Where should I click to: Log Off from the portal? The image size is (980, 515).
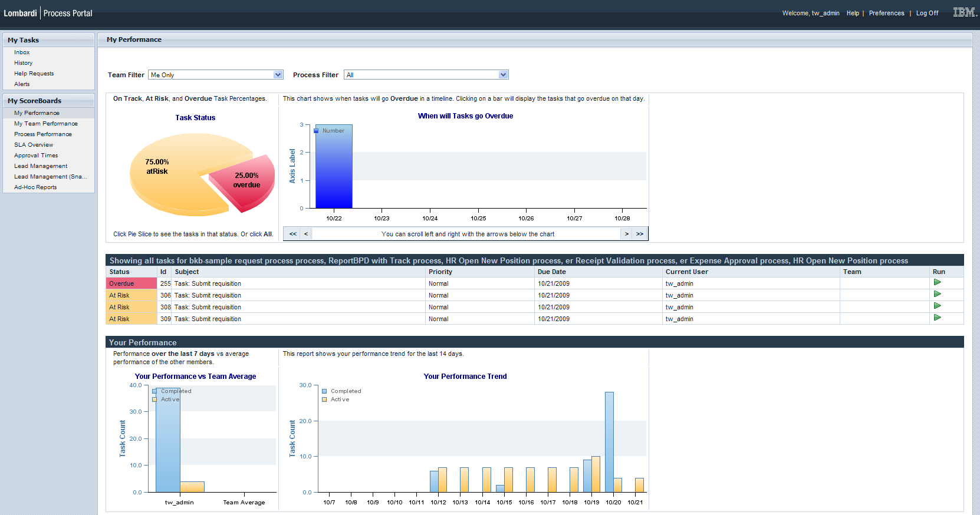pos(927,13)
